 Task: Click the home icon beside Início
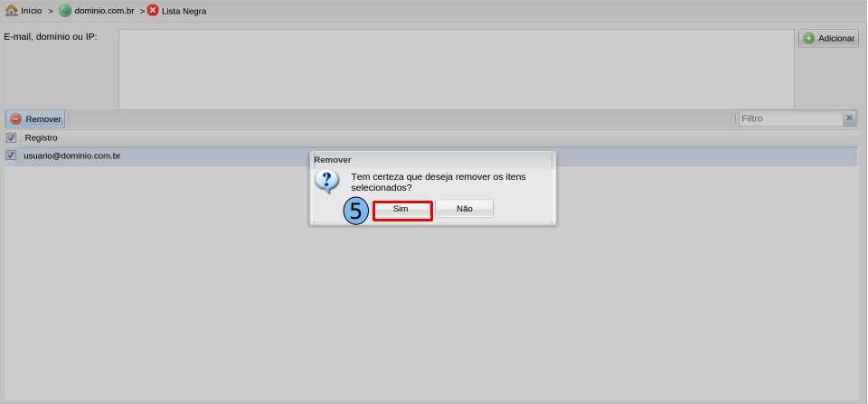pyautogui.click(x=11, y=11)
